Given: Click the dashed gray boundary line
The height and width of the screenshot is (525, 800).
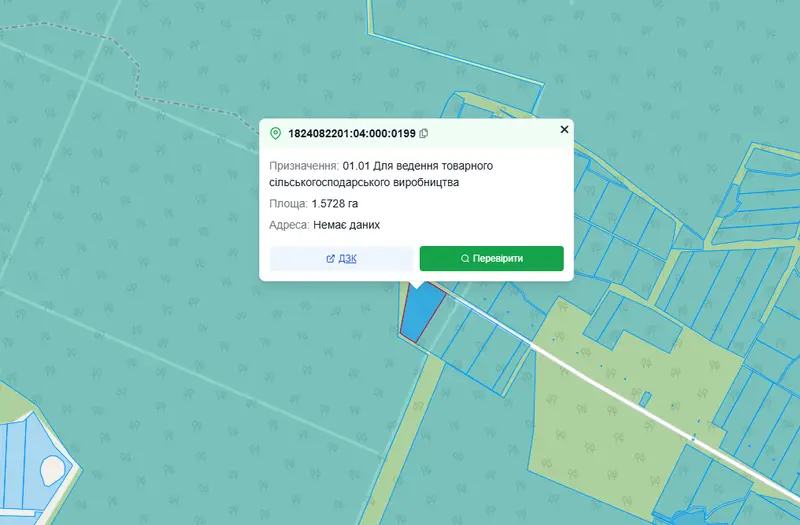Looking at the screenshot, I should [x=138, y=77].
